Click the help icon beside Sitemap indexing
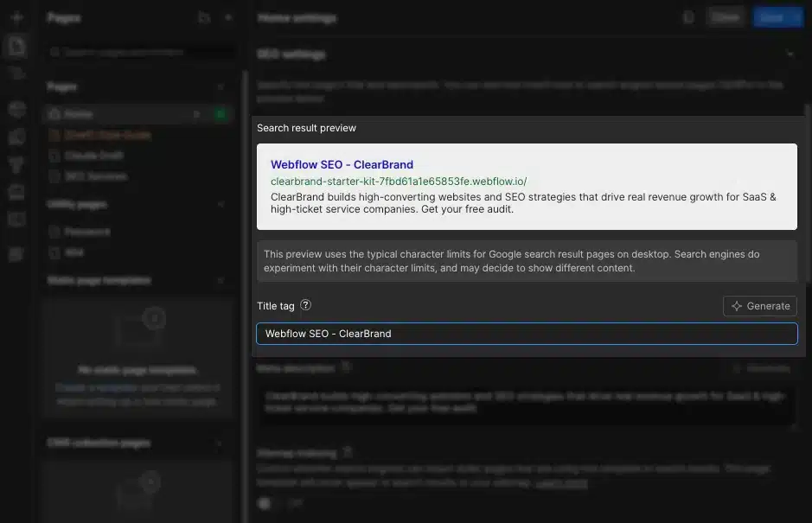The width and height of the screenshot is (812, 523). (348, 452)
